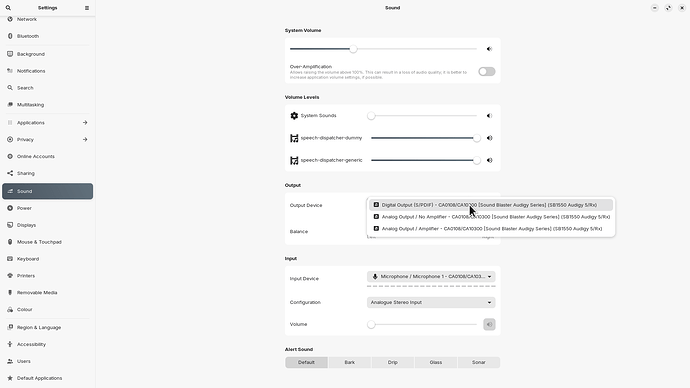Mute System Sounds with speaker button
Viewport: 690px width, 388px height.
489,116
